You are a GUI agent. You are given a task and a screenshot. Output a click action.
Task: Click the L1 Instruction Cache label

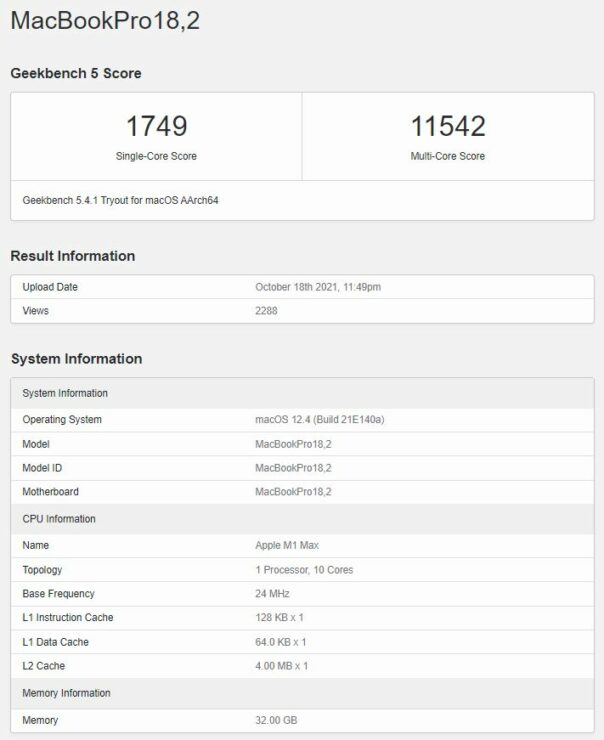68,617
